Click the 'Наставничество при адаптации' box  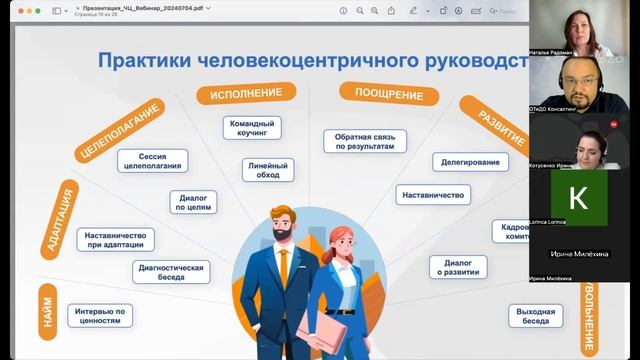click(116, 240)
